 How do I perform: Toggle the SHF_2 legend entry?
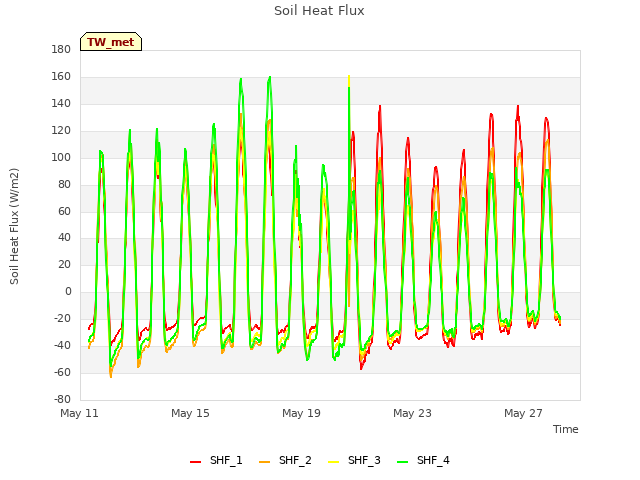[285, 460]
